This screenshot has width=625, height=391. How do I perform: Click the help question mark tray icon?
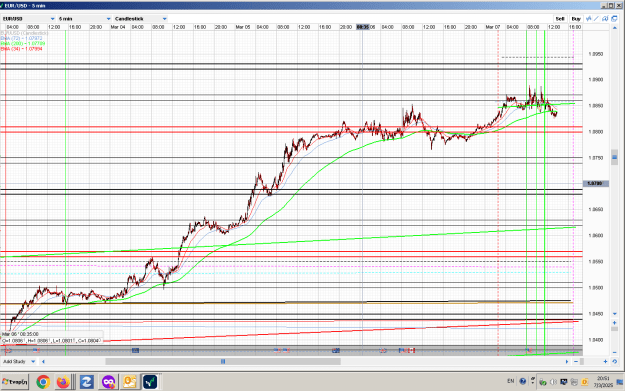point(523,381)
